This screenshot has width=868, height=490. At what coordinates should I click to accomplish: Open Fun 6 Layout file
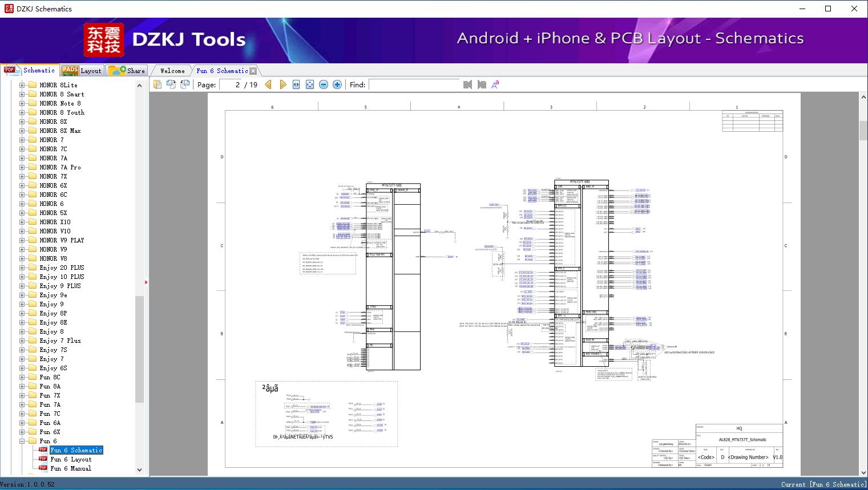pos(71,459)
